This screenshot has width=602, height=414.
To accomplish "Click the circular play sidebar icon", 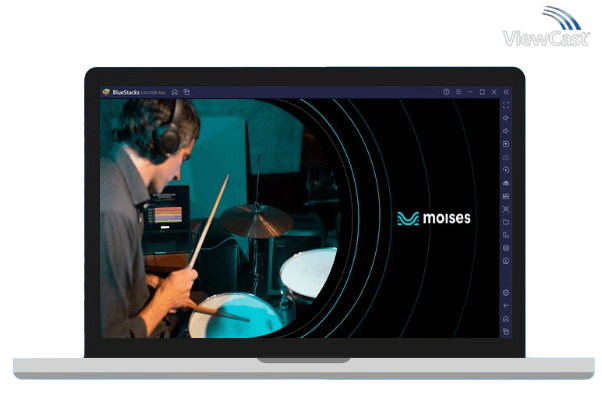I will click(506, 170).
